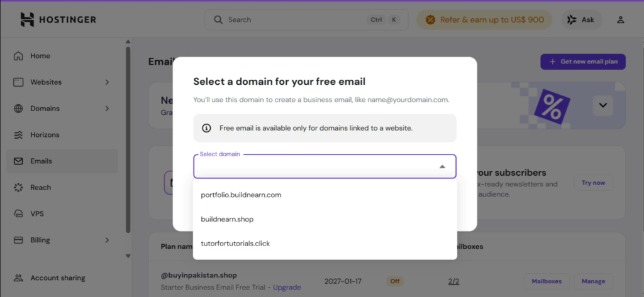
Task: Click the info icon in notice
Action: [x=206, y=128]
